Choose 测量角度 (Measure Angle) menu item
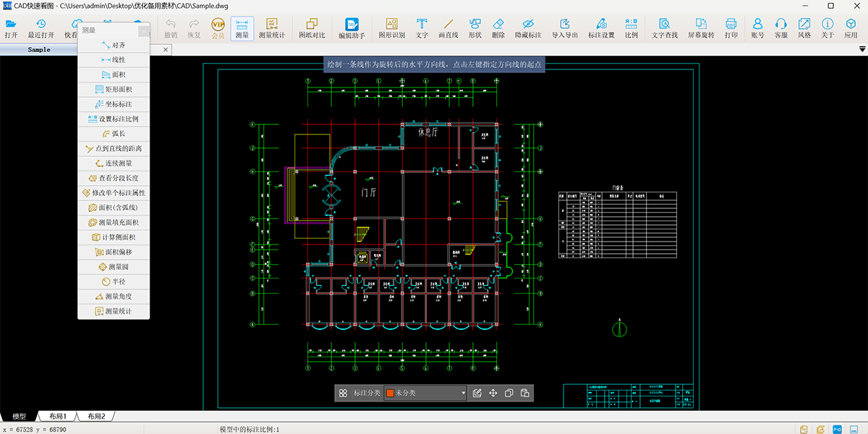This screenshot has height=434, width=868. click(x=113, y=296)
